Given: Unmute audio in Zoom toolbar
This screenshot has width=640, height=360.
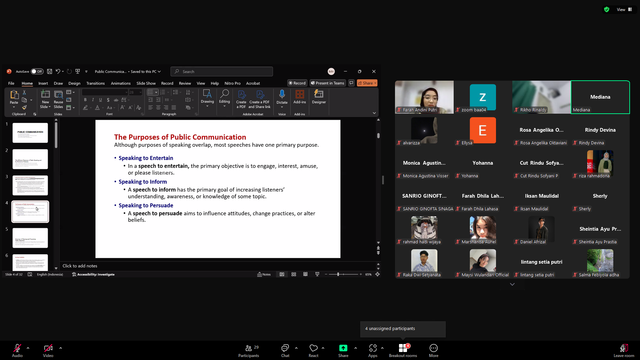Looking at the screenshot, I should click(17, 350).
